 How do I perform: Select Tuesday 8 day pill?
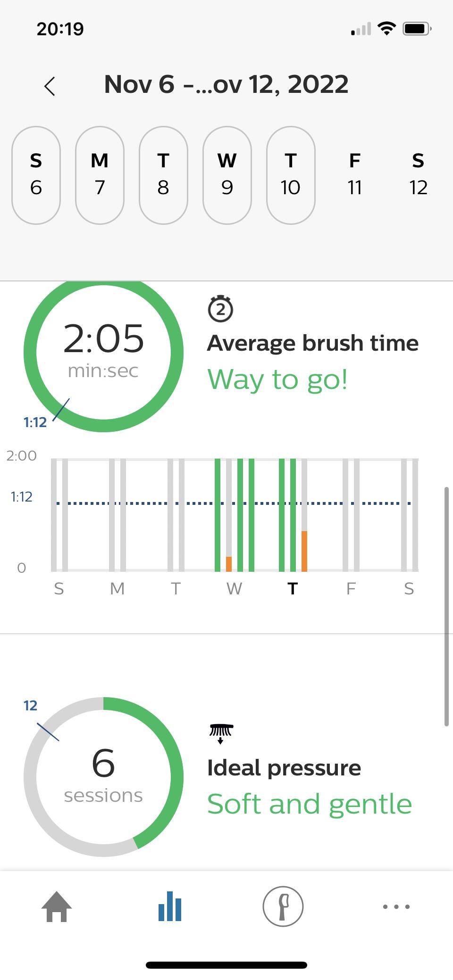point(163,175)
